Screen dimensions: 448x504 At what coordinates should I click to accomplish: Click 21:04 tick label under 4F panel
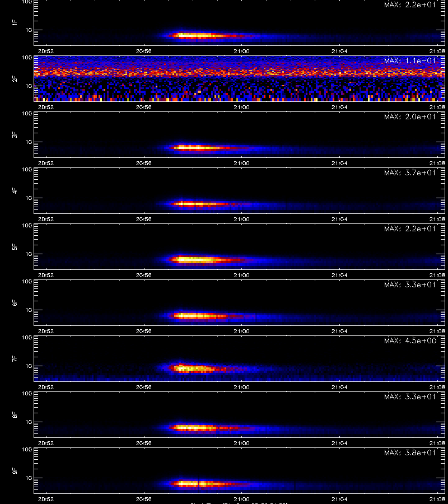coord(339,219)
